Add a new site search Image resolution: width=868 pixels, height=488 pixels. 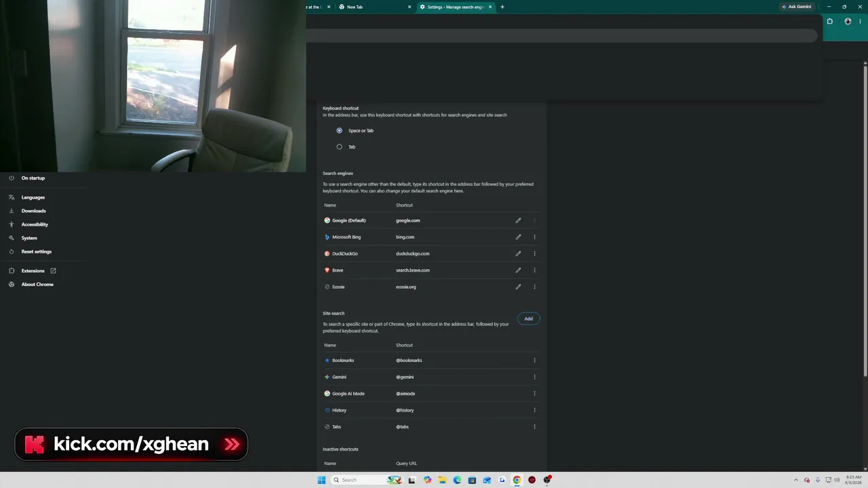528,319
